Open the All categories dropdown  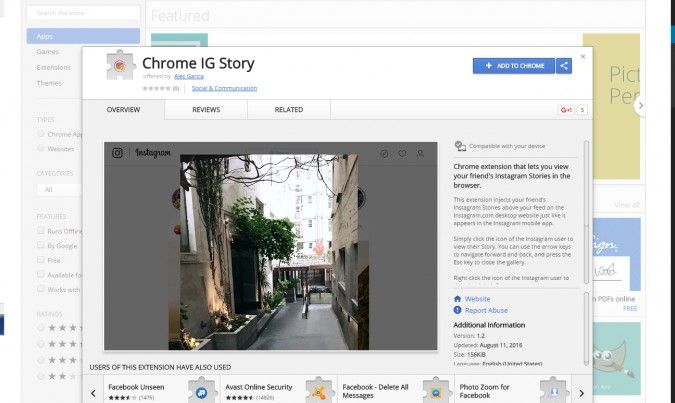[x=59, y=189]
